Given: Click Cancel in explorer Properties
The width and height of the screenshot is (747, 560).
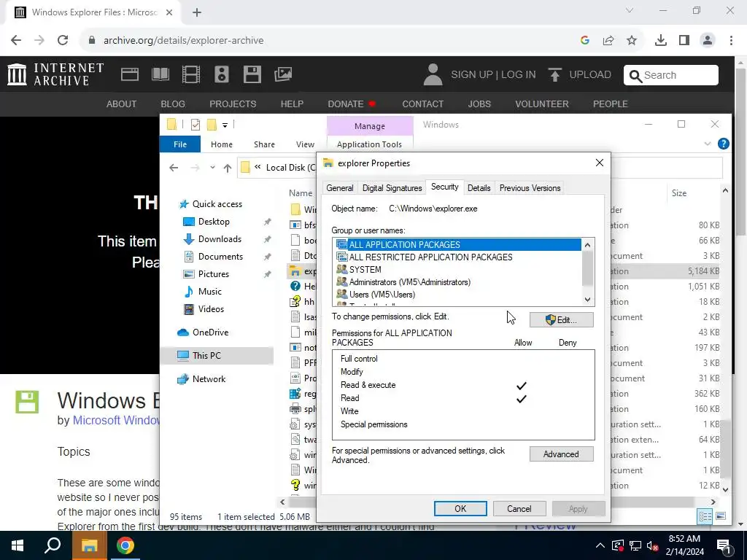Looking at the screenshot, I should click(519, 508).
